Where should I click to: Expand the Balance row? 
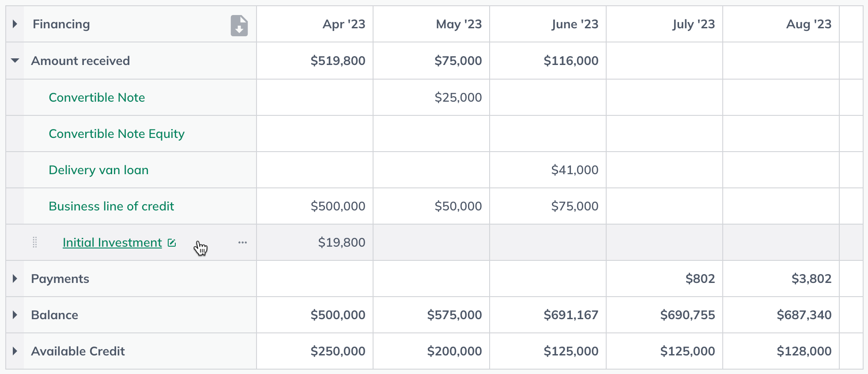[x=15, y=315]
